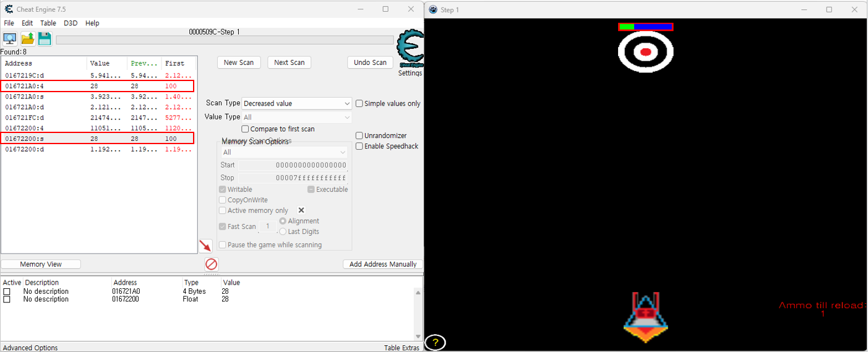Select found address 016721FC:d row
This screenshot has height=352, width=868.
pyautogui.click(x=98, y=118)
